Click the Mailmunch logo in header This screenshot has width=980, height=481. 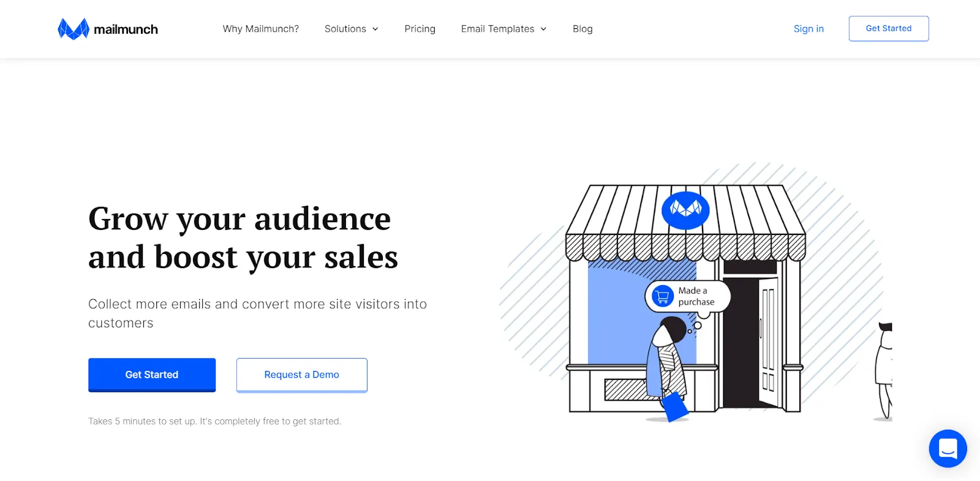point(108,29)
